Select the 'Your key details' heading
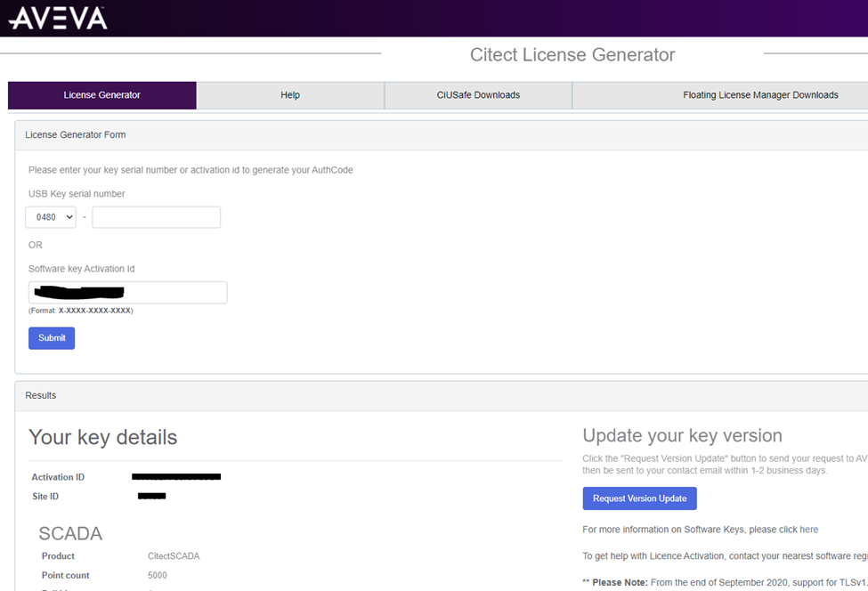This screenshot has width=868, height=591. (x=103, y=437)
